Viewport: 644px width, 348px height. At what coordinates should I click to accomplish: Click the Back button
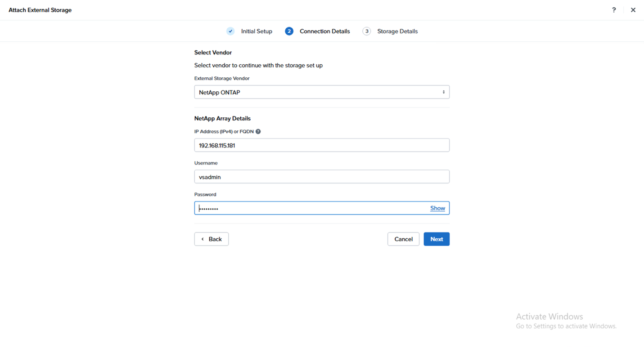pyautogui.click(x=212, y=239)
